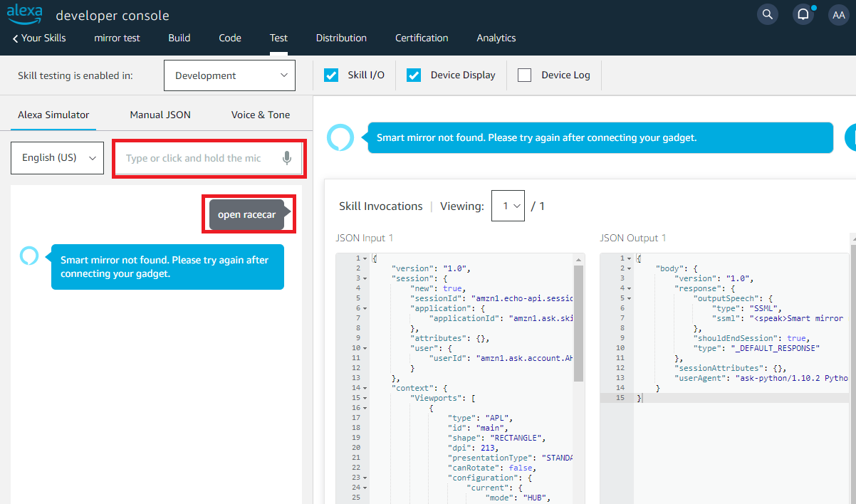This screenshot has width=856, height=504.
Task: Go back to Your Skills
Action: tap(39, 38)
